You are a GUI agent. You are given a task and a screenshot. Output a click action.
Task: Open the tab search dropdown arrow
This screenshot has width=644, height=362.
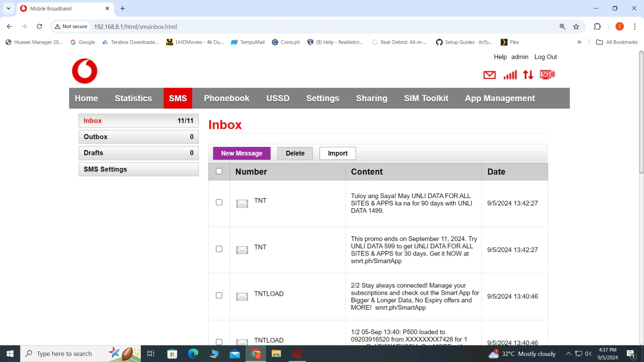click(x=9, y=9)
